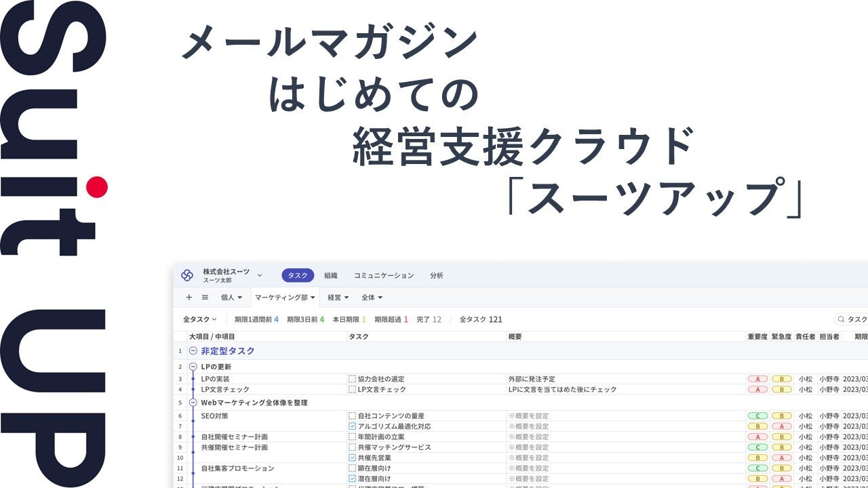The height and width of the screenshot is (488, 868).
Task: Select the 自社集客プロモーション row item
Action: (x=237, y=468)
